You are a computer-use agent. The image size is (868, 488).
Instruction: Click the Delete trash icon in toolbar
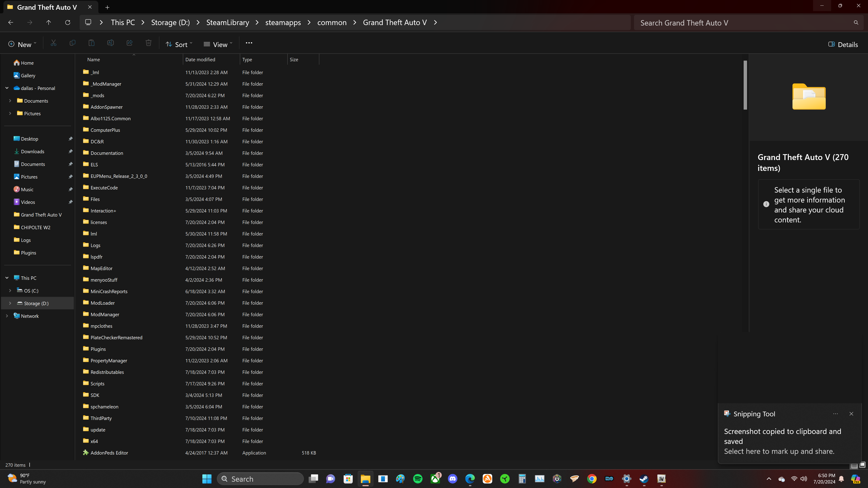point(148,43)
